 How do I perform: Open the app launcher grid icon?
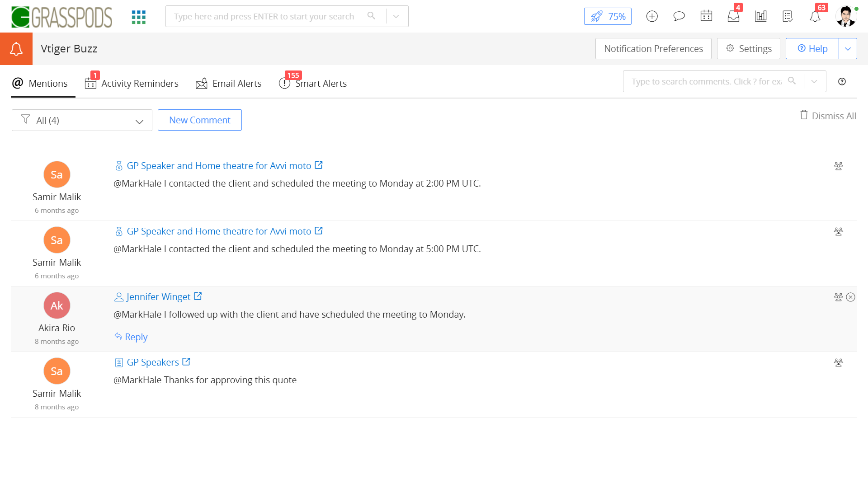point(138,16)
